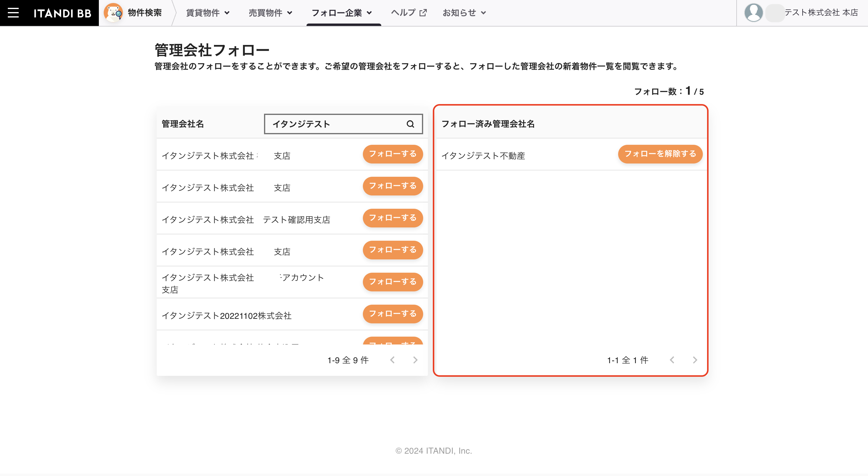Expand the 賃貸物件 dropdown menu
The image size is (868, 476).
[208, 13]
